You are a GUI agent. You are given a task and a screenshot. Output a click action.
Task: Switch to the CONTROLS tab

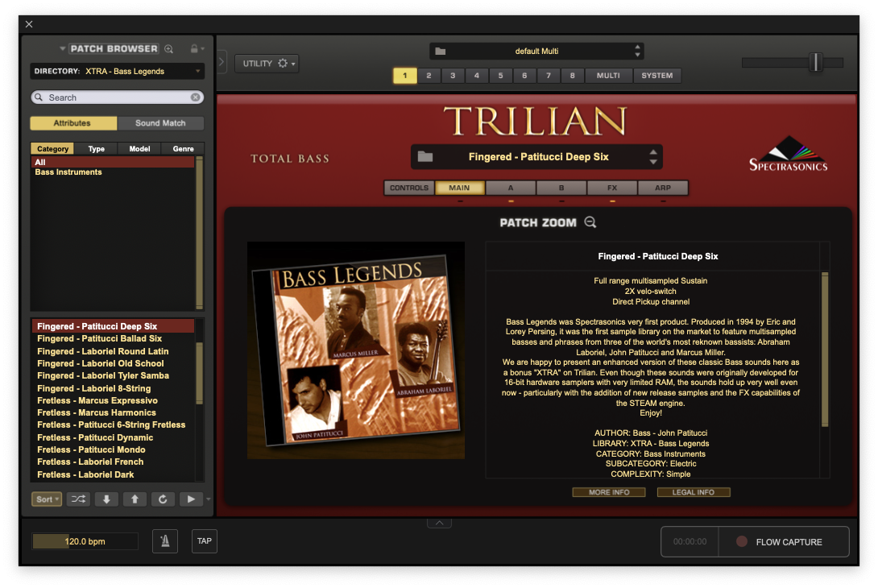(x=409, y=188)
